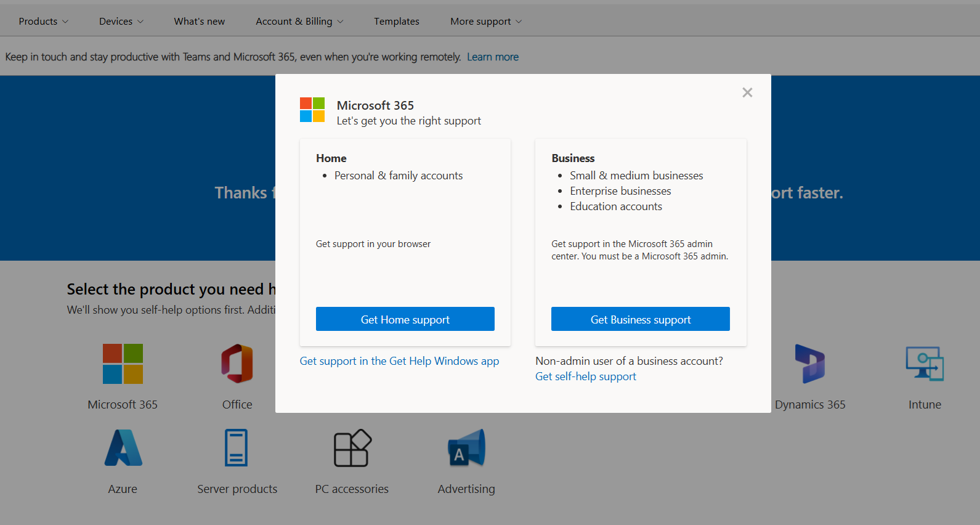Expand the More support dropdown

pyautogui.click(x=486, y=22)
